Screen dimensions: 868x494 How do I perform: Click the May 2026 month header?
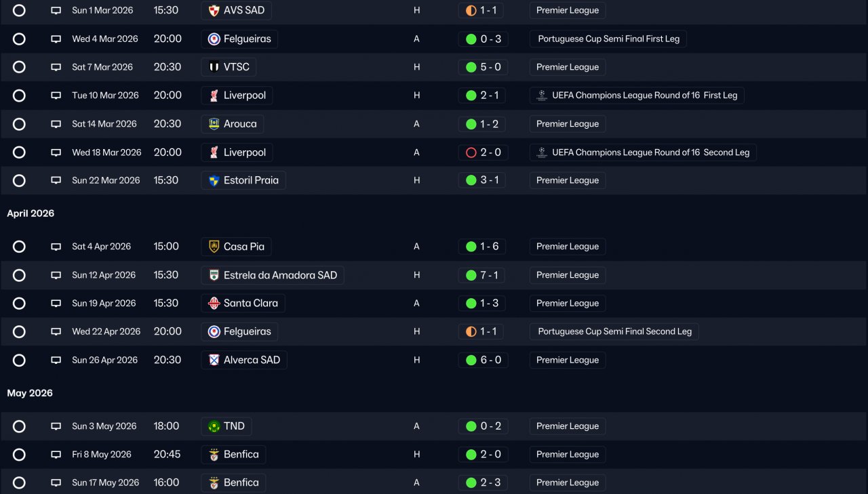pos(30,393)
